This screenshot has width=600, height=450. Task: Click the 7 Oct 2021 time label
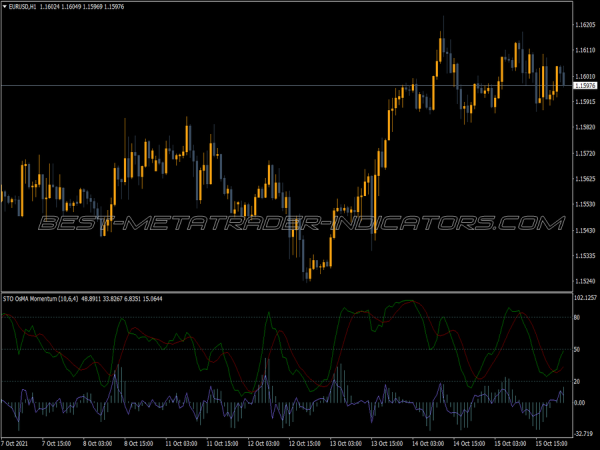coord(15,443)
